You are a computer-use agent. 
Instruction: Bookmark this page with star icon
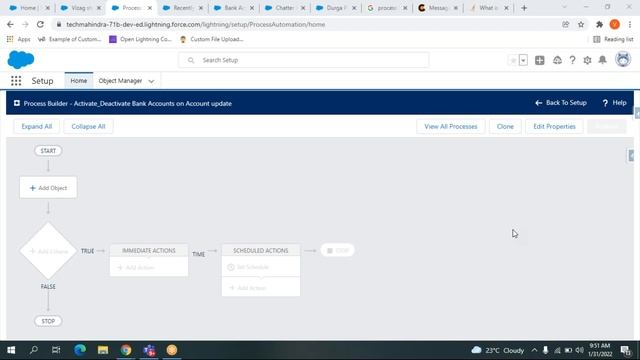[x=581, y=24]
